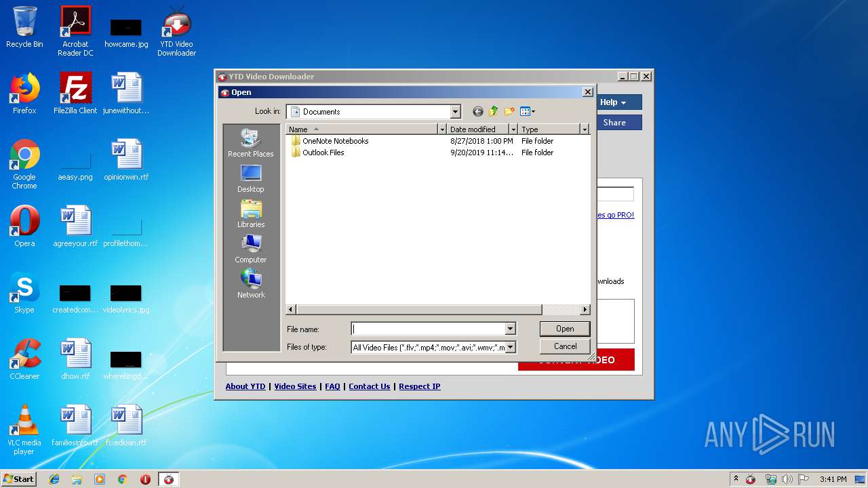Open the Help dropdown in YTD window
Viewport: 868px width, 488px height.
619,102
